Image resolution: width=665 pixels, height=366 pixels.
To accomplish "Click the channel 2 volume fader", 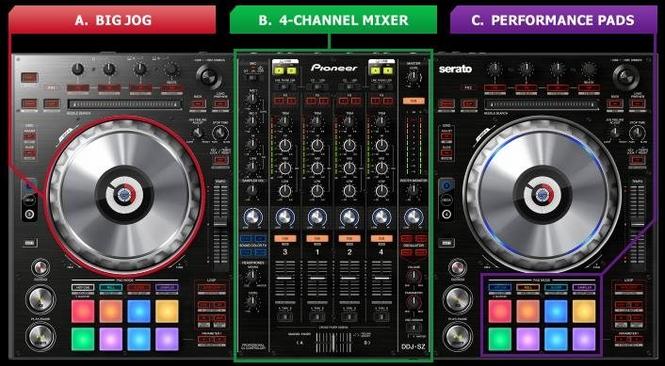I will [x=349, y=278].
